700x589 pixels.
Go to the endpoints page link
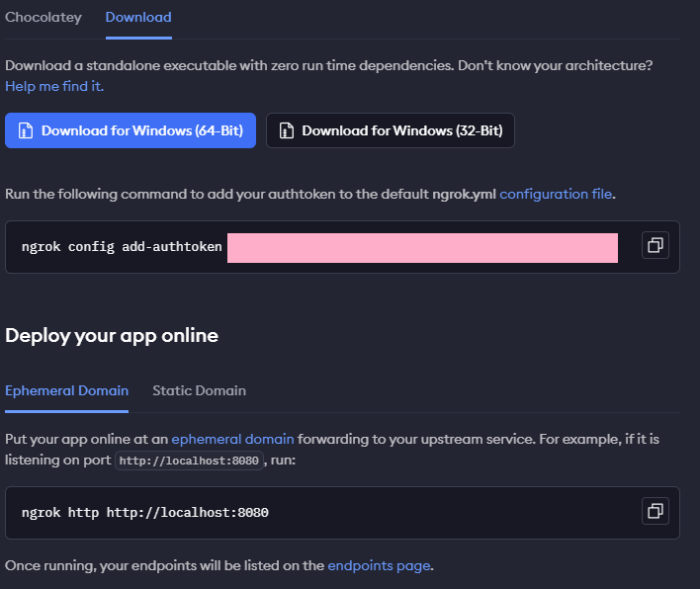[380, 566]
